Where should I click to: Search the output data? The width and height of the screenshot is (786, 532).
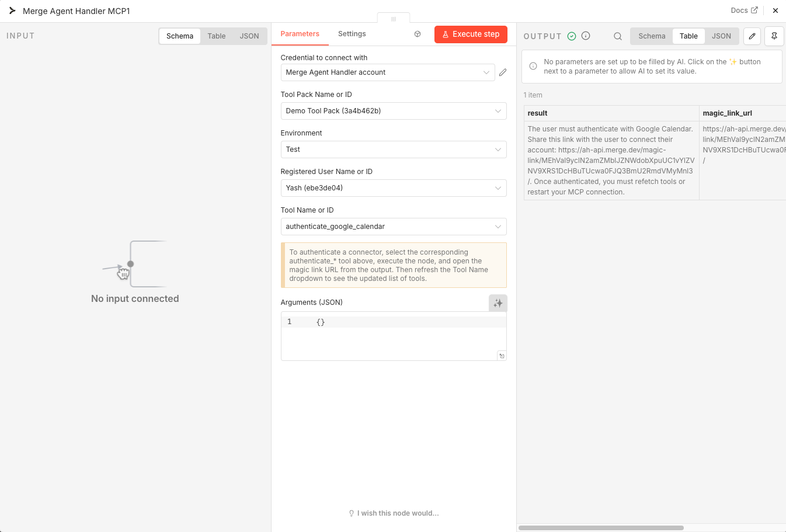tap(617, 36)
